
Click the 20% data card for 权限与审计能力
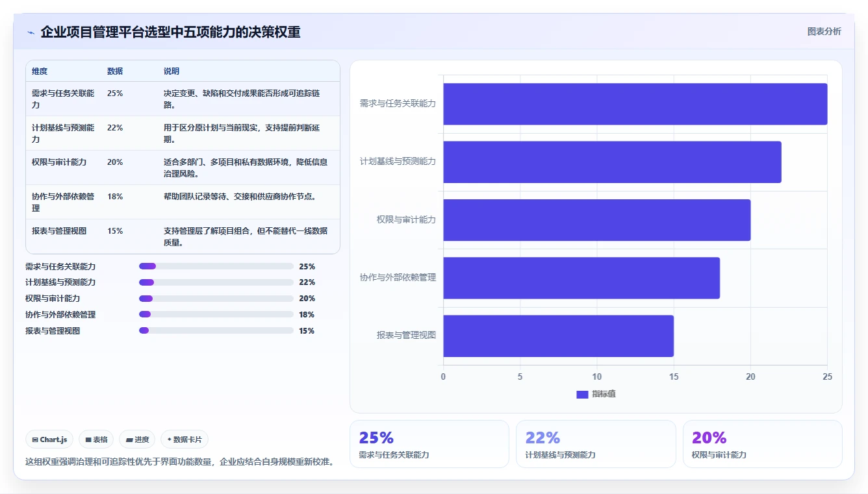[x=762, y=444]
